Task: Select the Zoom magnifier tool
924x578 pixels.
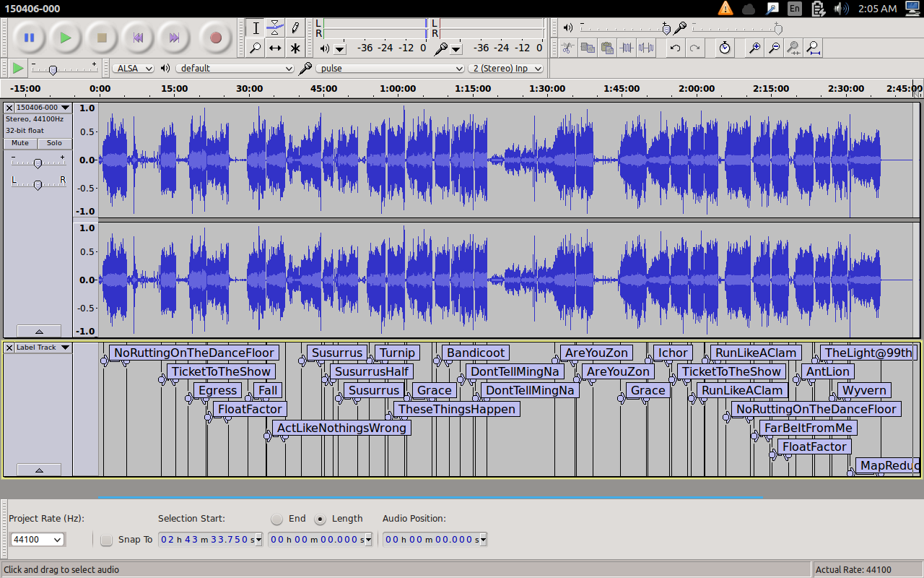Action: 255,48
